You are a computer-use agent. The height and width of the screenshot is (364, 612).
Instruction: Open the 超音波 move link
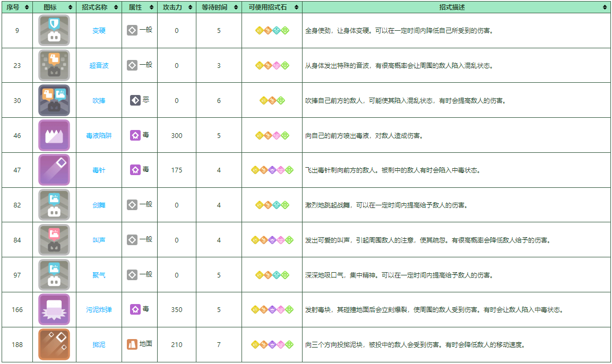point(99,66)
